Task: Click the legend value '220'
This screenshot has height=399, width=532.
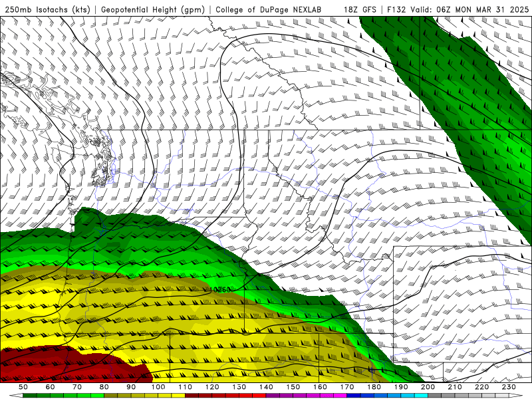Action: click(482, 387)
